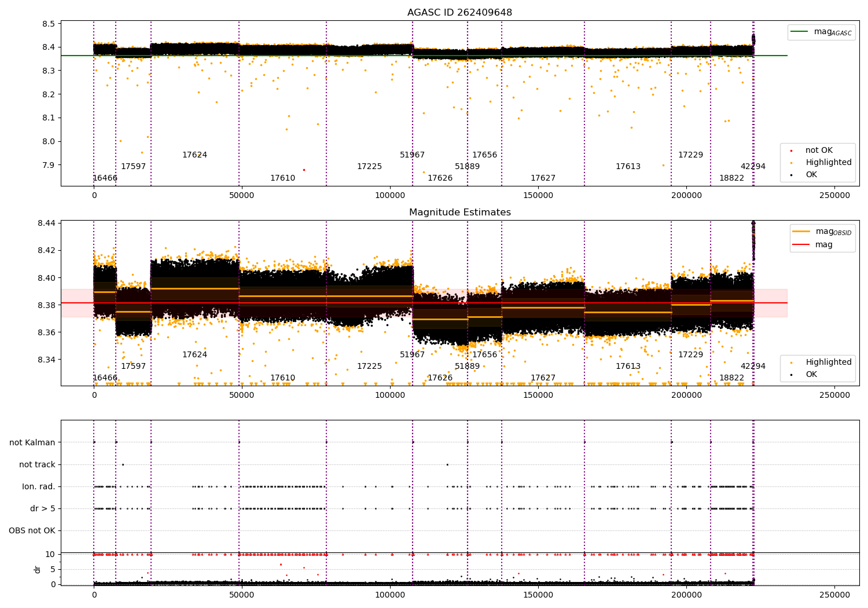Image resolution: width=868 pixels, height=608 pixels.
Task: Click the 'dr > 5' axis label
Action: coord(43,509)
